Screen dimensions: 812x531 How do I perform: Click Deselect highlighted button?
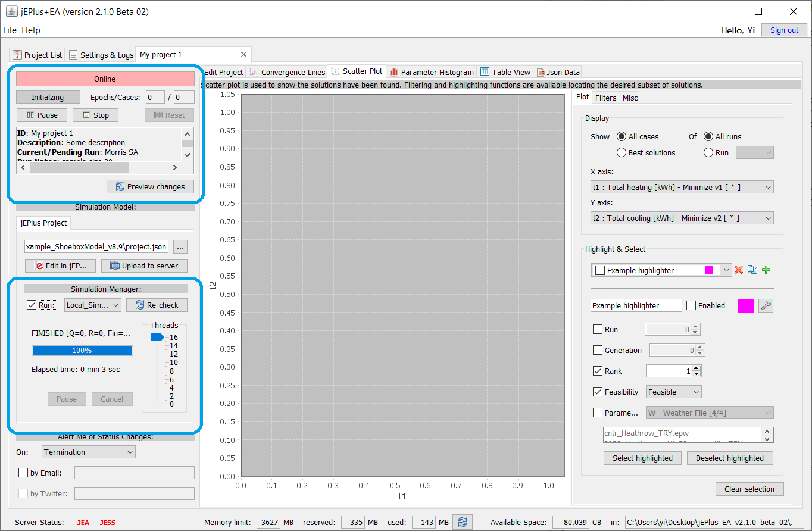[729, 458]
